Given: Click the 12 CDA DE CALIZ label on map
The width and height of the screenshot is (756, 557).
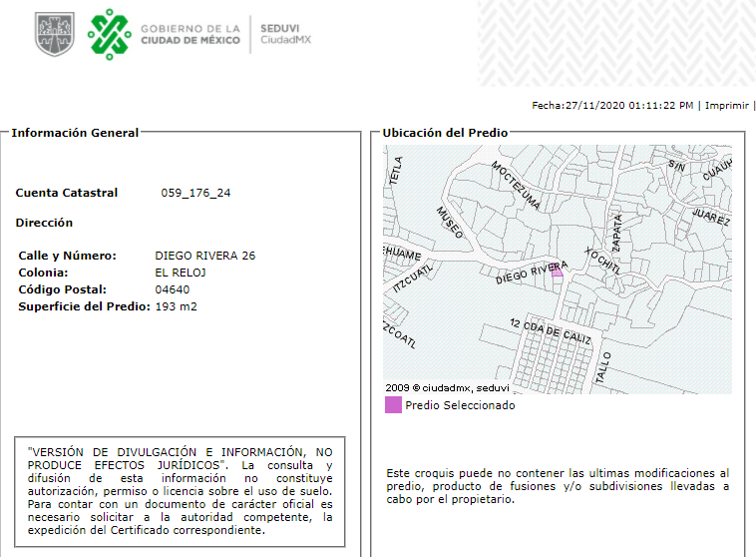Looking at the screenshot, I should [551, 331].
